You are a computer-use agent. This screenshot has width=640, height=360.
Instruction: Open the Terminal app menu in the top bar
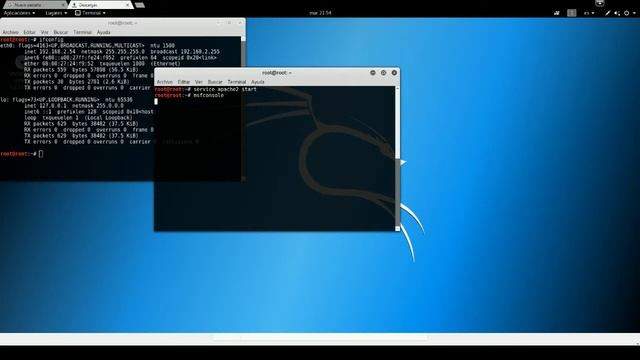click(x=90, y=13)
